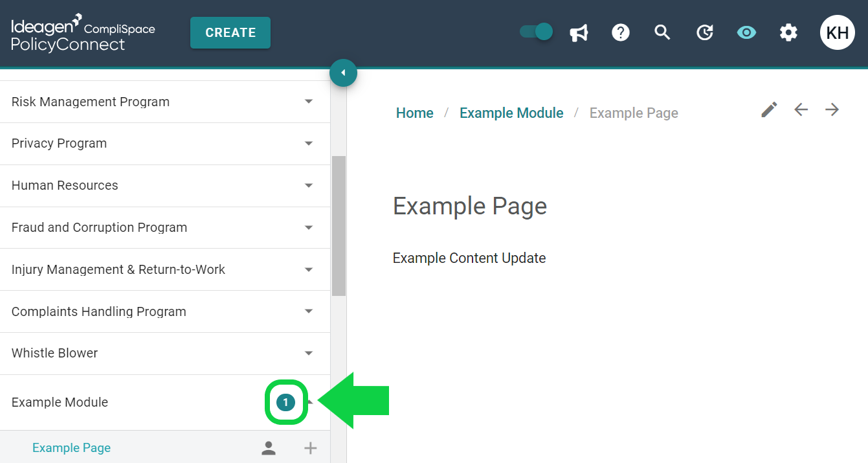Open Example Page in the sidebar

tap(71, 448)
